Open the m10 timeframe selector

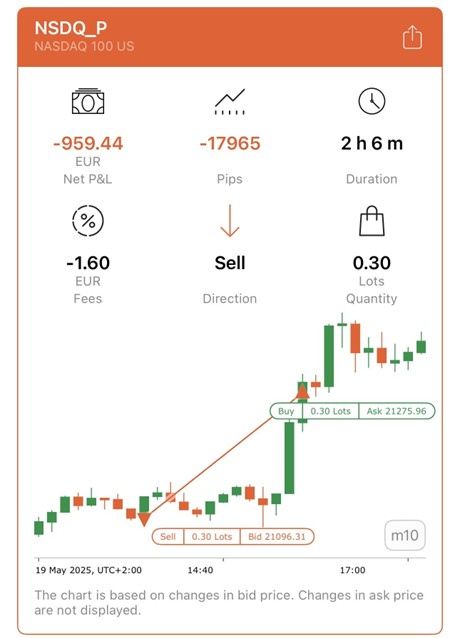point(405,535)
